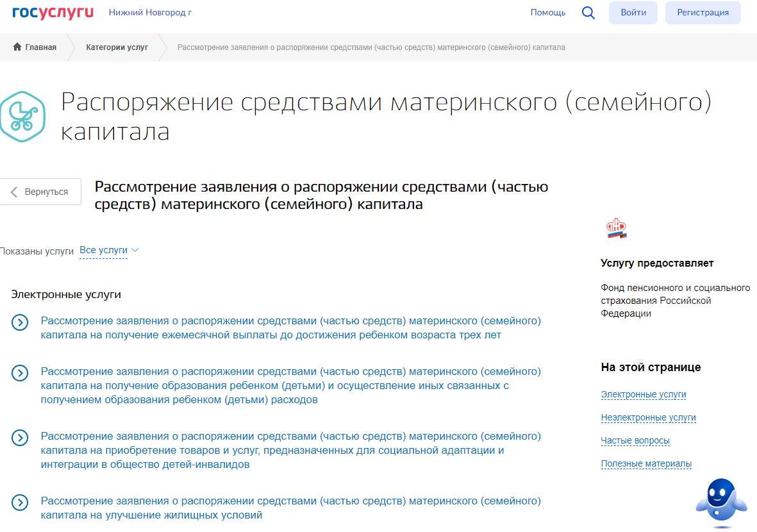The image size is (757, 532).
Task: Click the Вернуться back button
Action: pos(40,192)
